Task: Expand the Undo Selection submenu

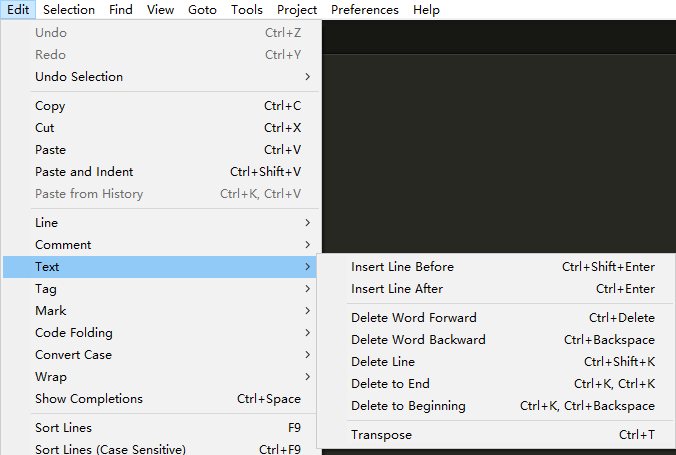Action: click(160, 77)
